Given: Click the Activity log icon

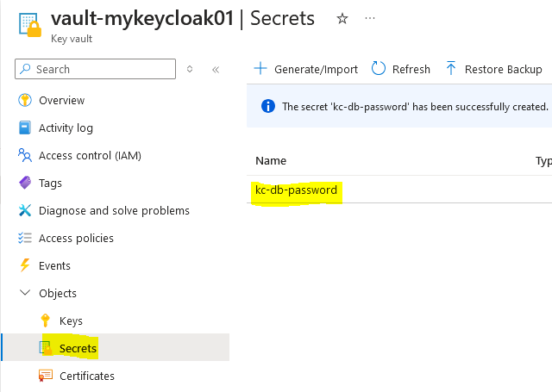Looking at the screenshot, I should click(24, 128).
